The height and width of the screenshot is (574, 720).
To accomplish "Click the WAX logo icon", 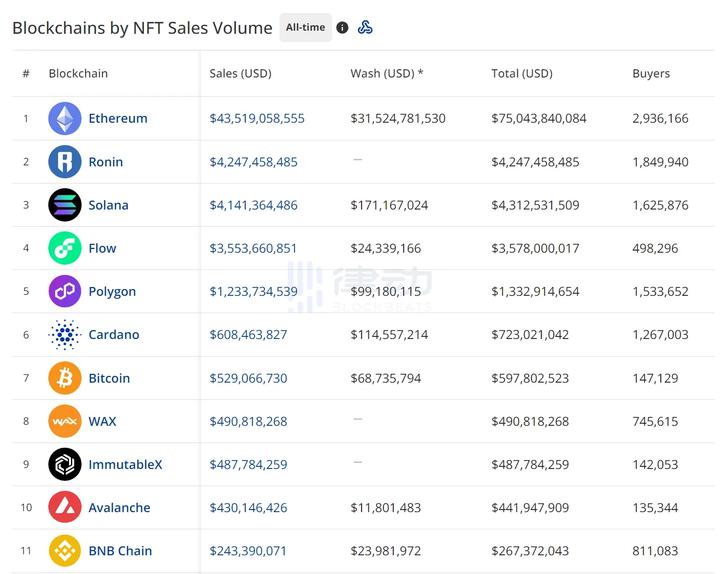I will (65, 421).
